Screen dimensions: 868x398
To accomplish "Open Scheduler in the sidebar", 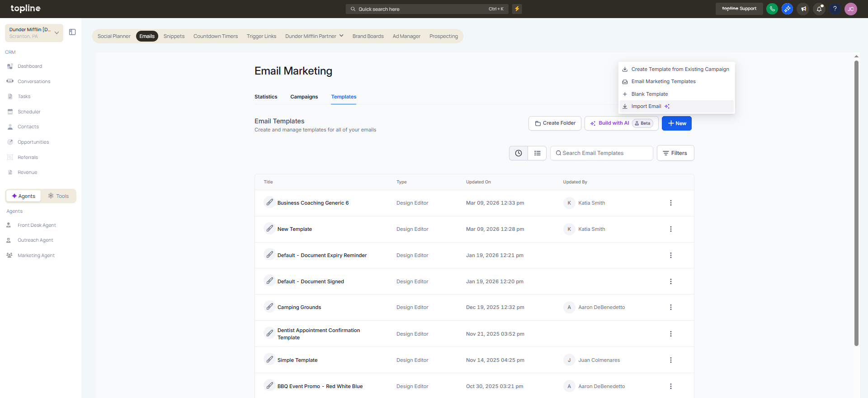I will [29, 112].
